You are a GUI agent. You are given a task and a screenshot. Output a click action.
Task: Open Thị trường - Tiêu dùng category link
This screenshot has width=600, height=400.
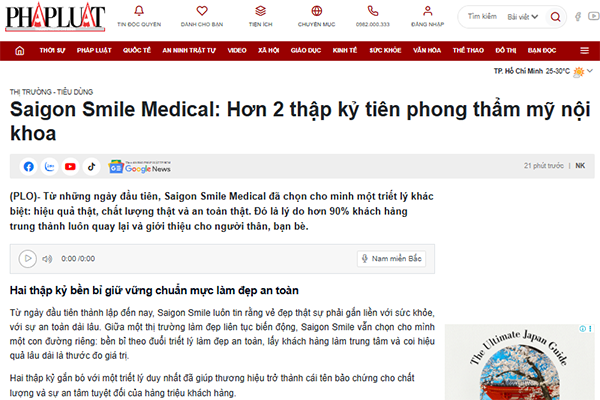coord(51,92)
